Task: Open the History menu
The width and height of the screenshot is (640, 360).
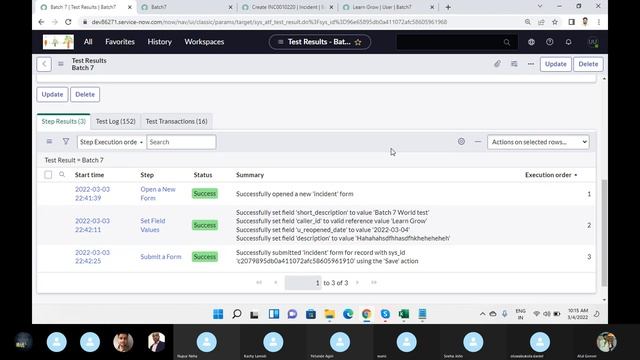Action: coord(160,42)
